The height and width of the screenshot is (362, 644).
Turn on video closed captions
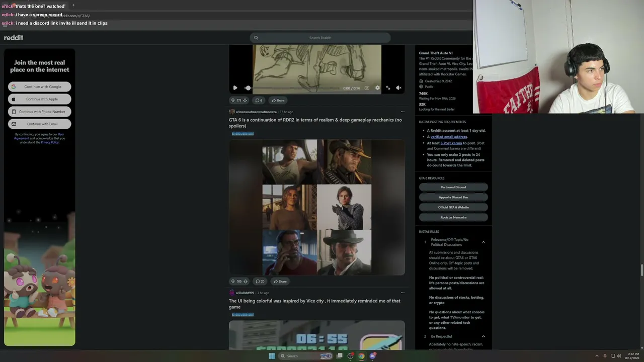pyautogui.click(x=367, y=88)
